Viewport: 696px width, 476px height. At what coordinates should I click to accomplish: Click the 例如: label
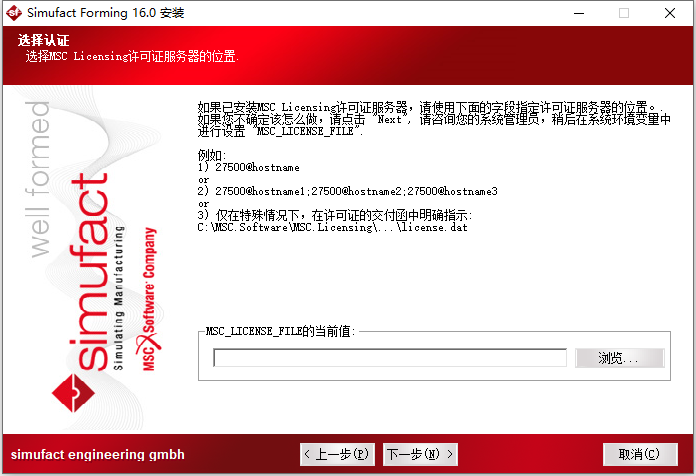click(x=212, y=155)
